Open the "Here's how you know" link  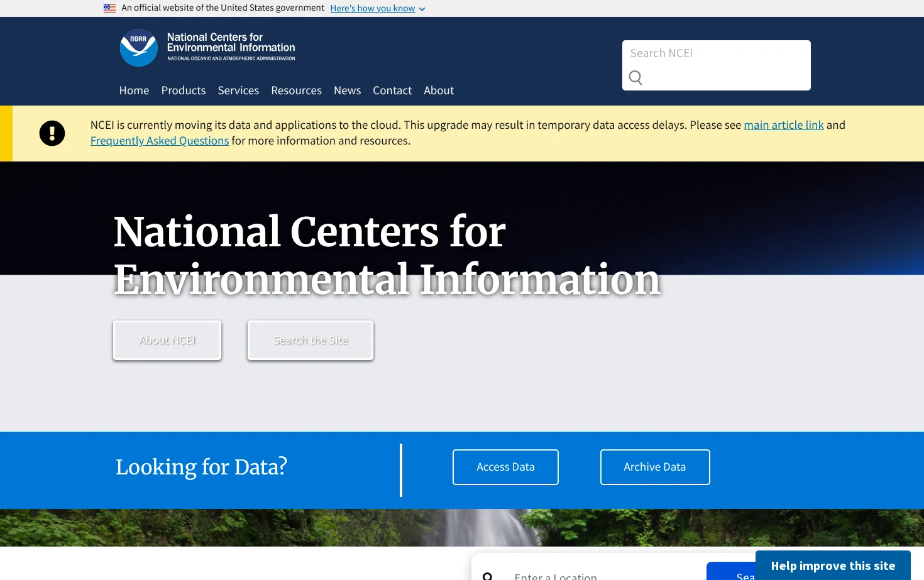(x=373, y=8)
